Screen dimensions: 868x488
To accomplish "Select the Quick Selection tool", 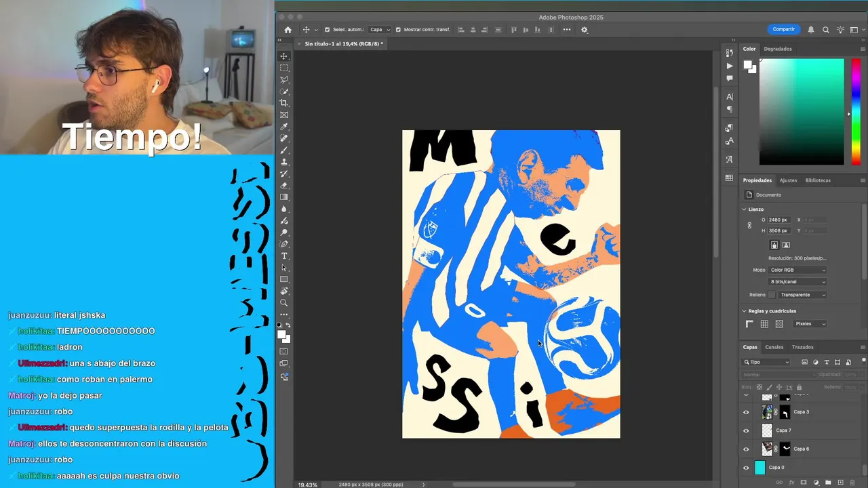I will [284, 91].
